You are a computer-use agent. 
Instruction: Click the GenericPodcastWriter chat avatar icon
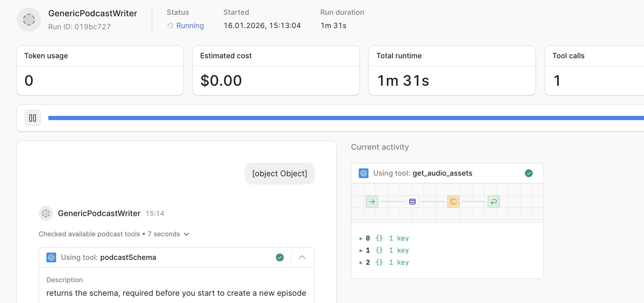point(46,213)
